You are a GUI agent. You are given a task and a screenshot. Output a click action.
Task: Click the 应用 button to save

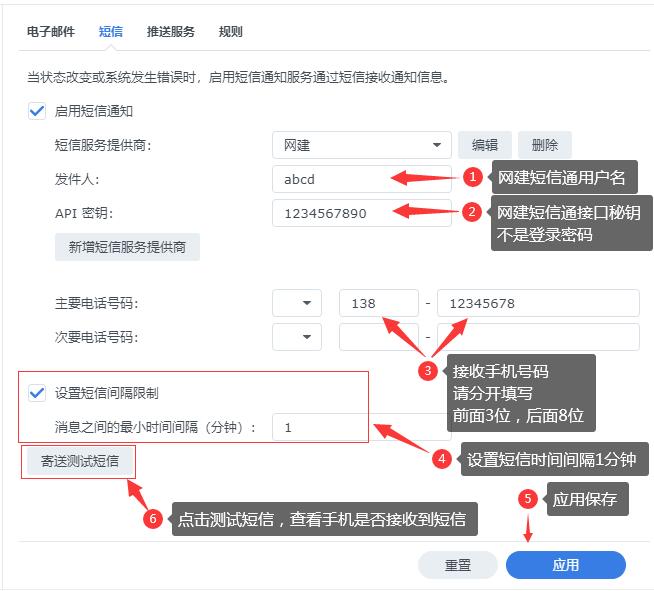pos(565,565)
